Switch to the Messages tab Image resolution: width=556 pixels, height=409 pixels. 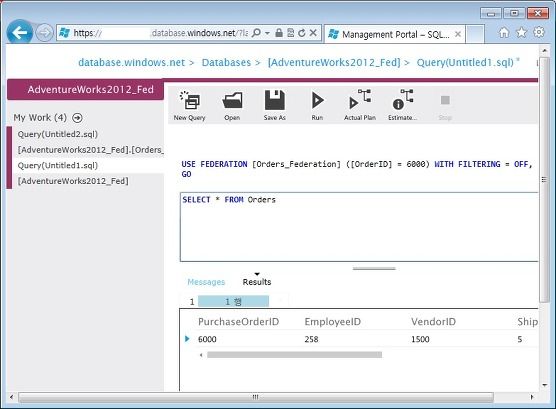[x=206, y=282]
